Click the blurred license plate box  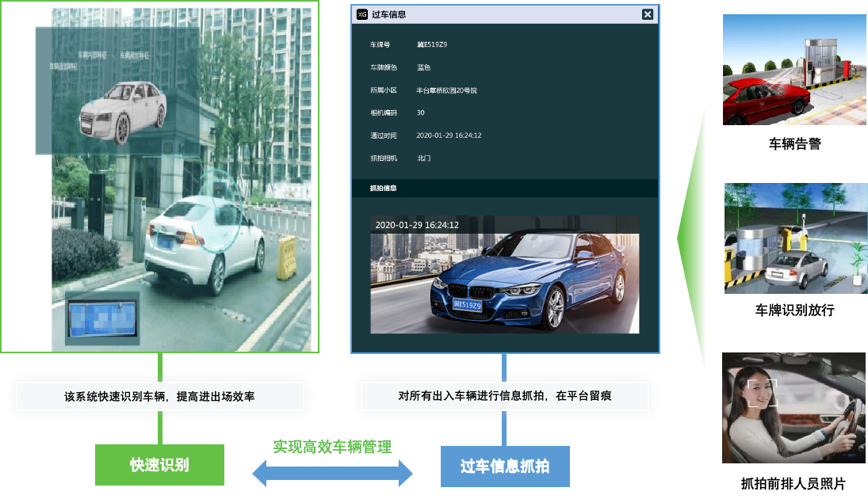click(x=103, y=318)
